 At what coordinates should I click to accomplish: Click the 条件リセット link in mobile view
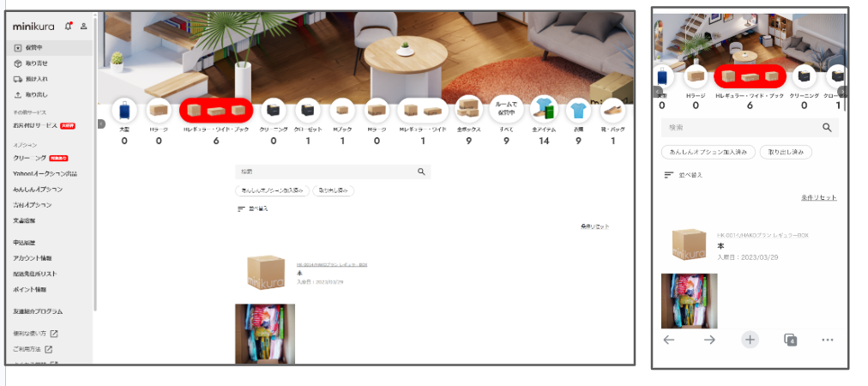pyautogui.click(x=818, y=198)
